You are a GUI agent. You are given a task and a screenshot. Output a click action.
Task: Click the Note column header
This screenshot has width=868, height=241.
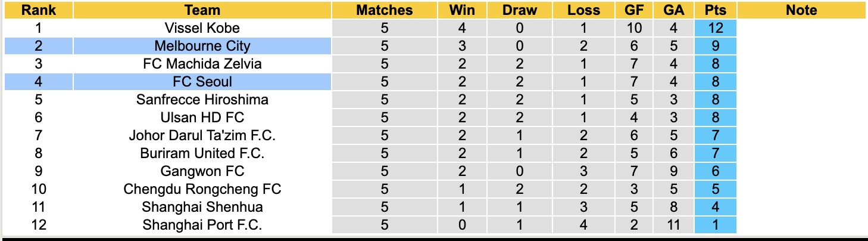(x=801, y=10)
